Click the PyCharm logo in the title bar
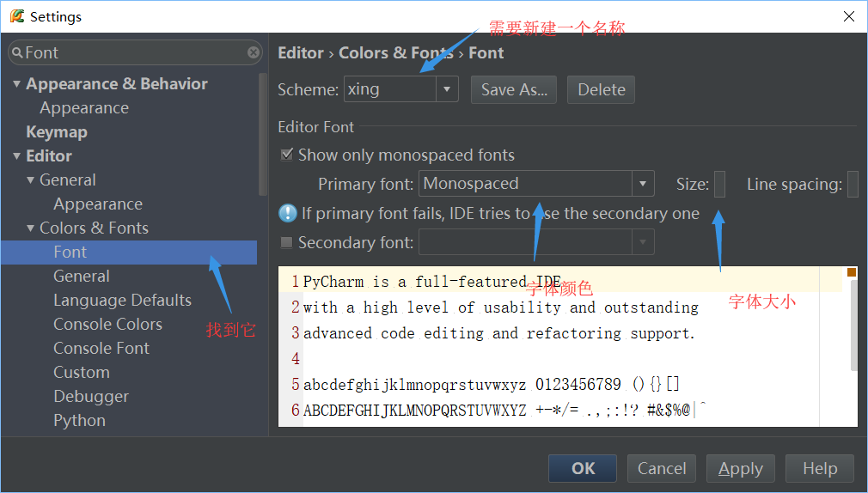 coord(17,16)
